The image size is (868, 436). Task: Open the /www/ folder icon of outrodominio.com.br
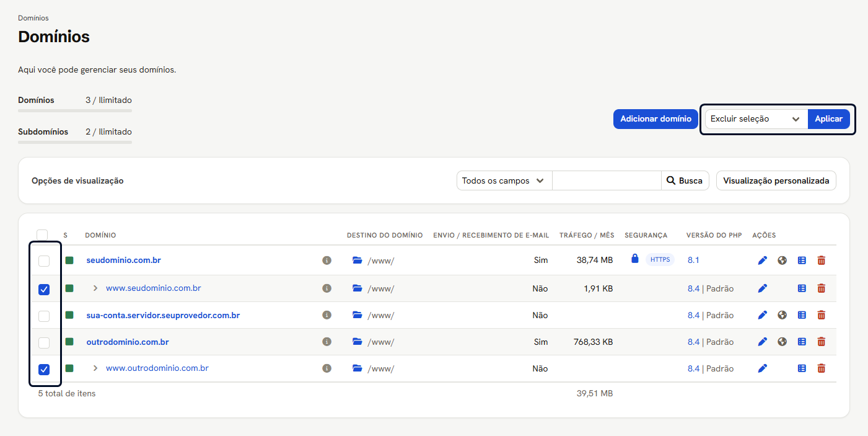tap(357, 342)
